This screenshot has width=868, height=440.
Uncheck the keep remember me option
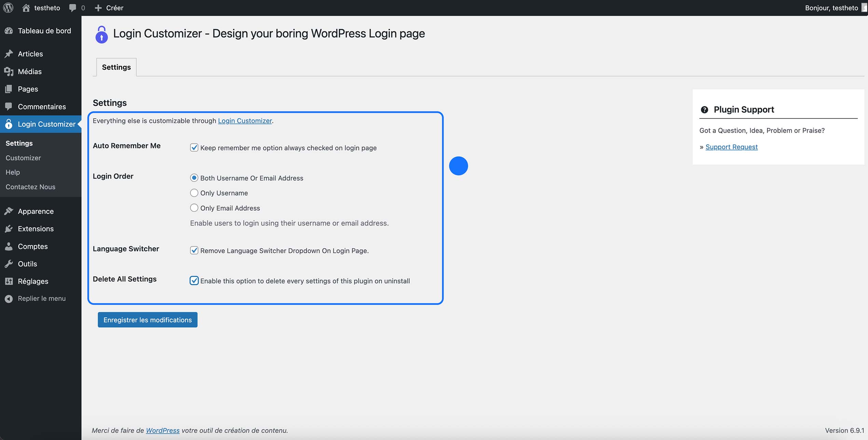[194, 148]
